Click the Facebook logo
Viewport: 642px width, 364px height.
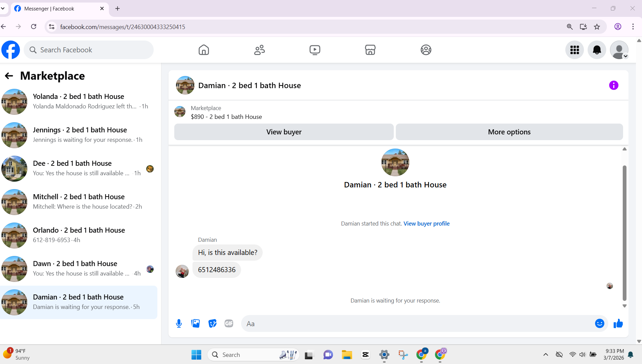[x=10, y=50]
